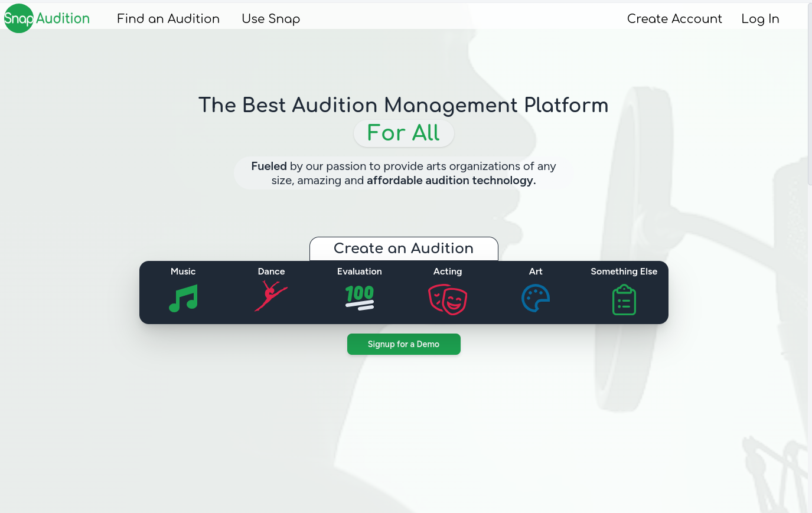
Task: Select the Create an Audition tab
Action: pyautogui.click(x=403, y=249)
